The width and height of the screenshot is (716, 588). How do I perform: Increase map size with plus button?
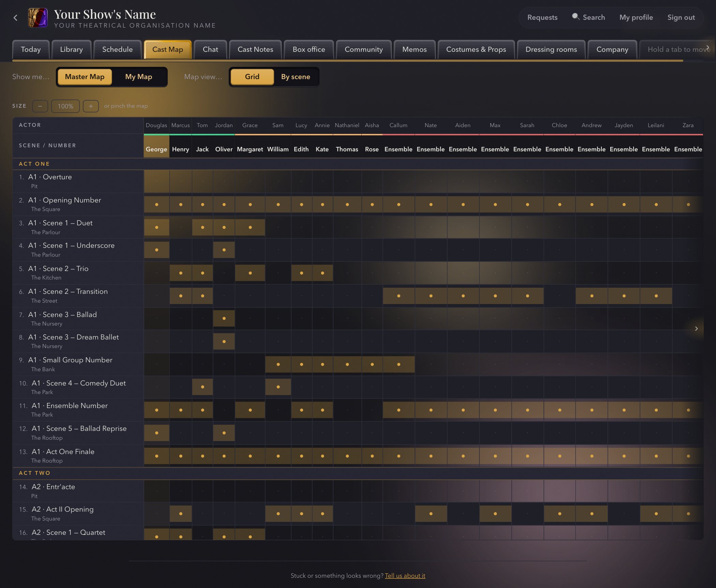pyautogui.click(x=91, y=106)
